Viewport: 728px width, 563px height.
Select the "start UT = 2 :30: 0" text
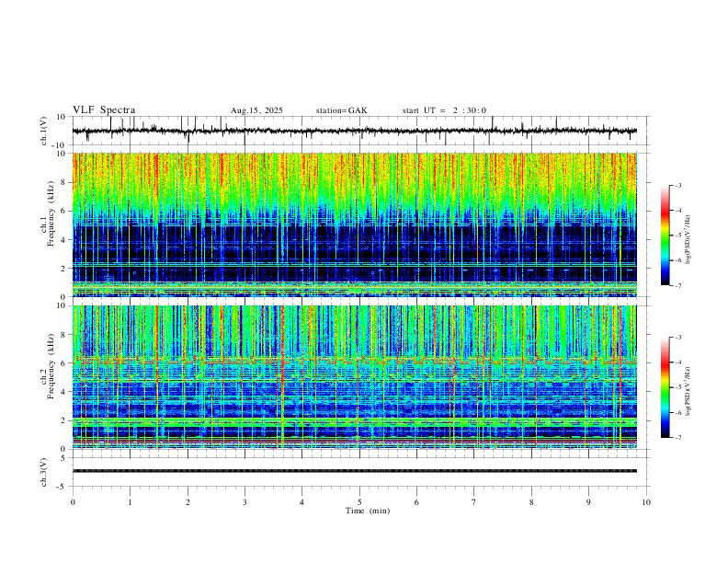click(444, 110)
